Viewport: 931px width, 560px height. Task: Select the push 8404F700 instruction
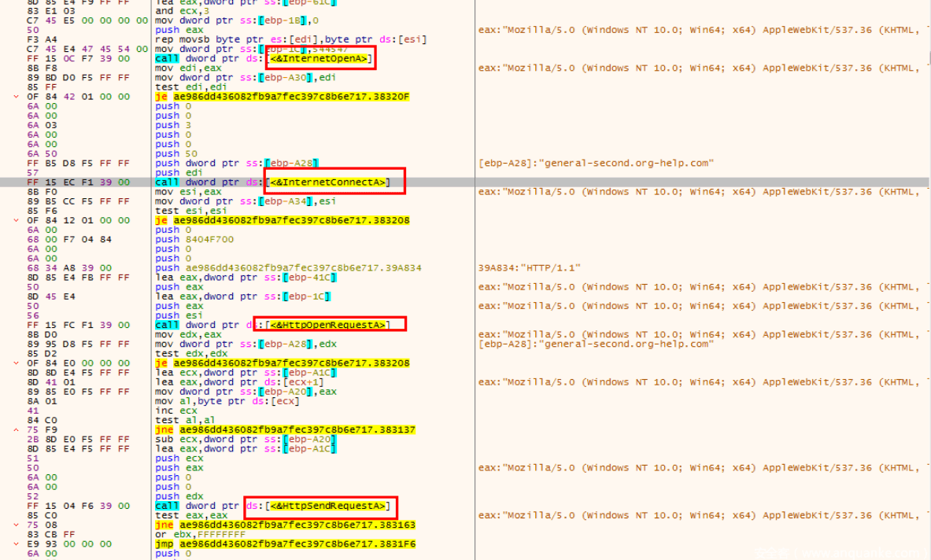[194, 239]
